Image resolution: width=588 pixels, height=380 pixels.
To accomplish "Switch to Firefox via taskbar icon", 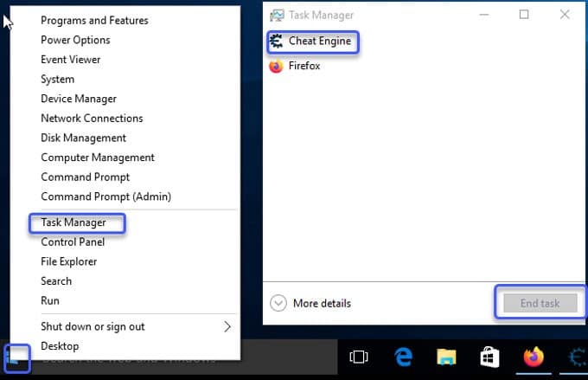I will point(534,357).
